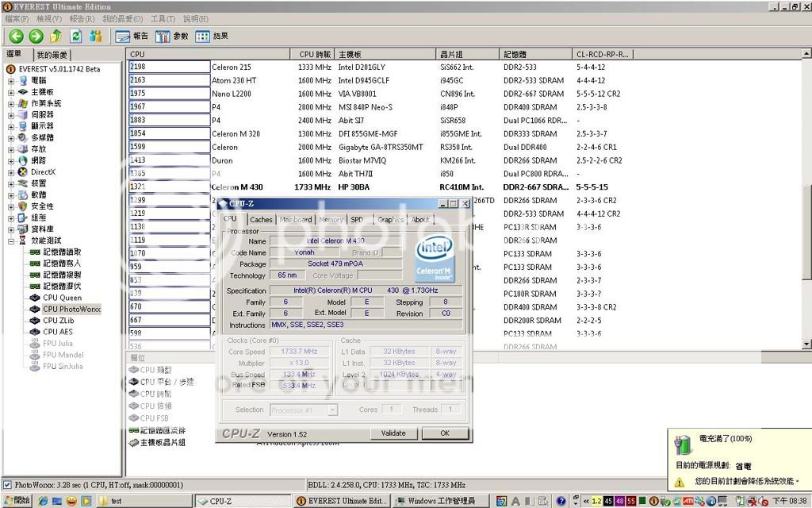The width and height of the screenshot is (812, 508).
Task: Sort results by the 主機板 column header
Action: [x=386, y=55]
